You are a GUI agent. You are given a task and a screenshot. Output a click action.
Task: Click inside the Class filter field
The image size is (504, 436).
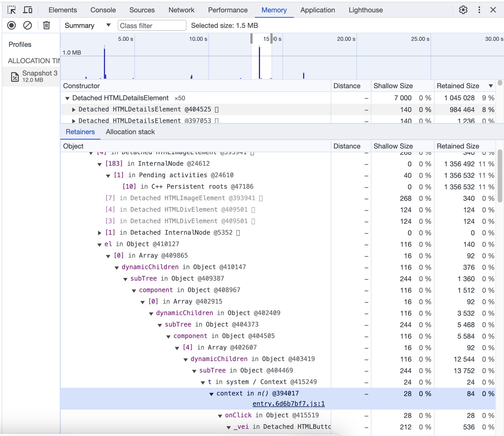pyautogui.click(x=152, y=25)
